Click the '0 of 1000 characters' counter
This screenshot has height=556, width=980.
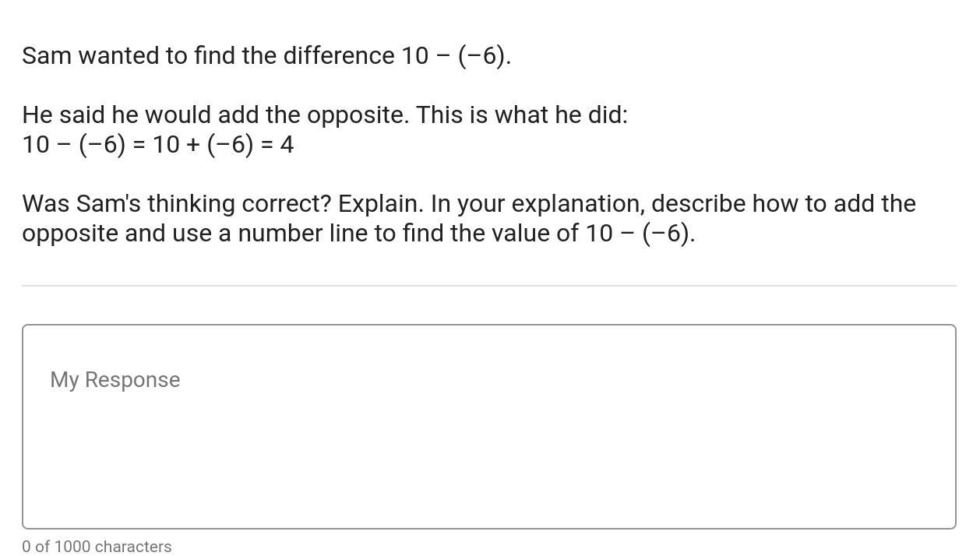tap(97, 547)
